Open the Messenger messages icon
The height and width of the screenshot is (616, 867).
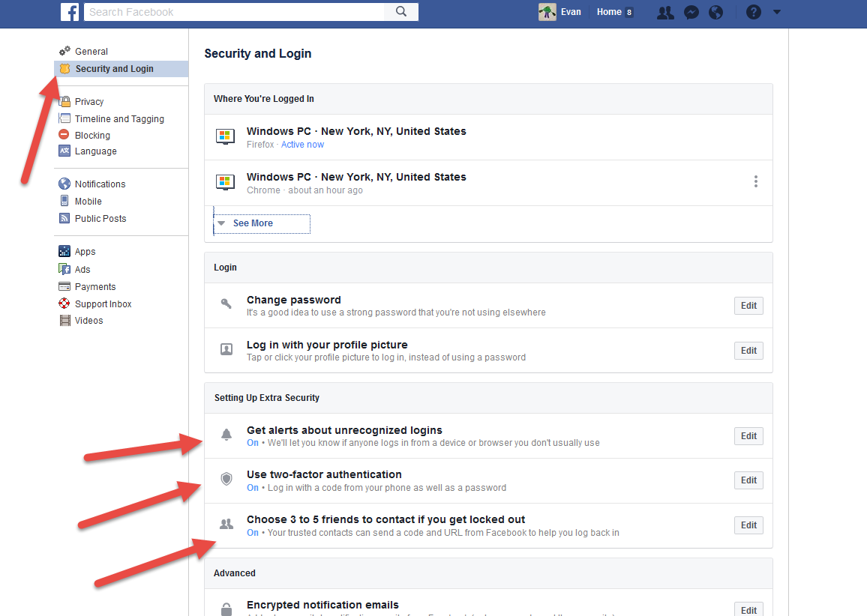tap(691, 12)
